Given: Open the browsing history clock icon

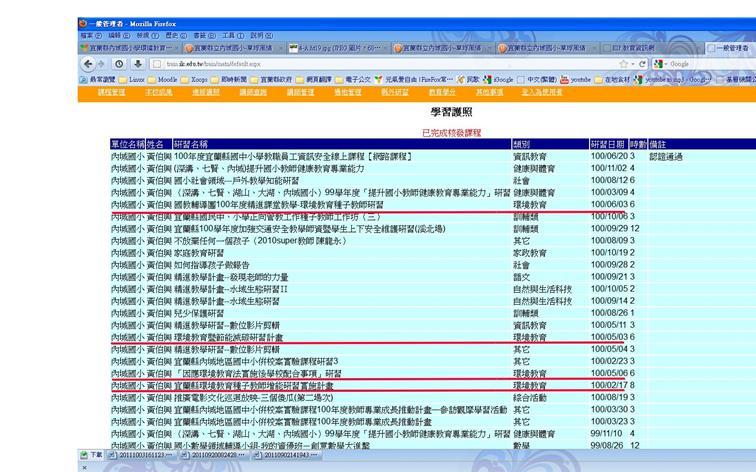Looking at the screenshot, I should [119, 63].
